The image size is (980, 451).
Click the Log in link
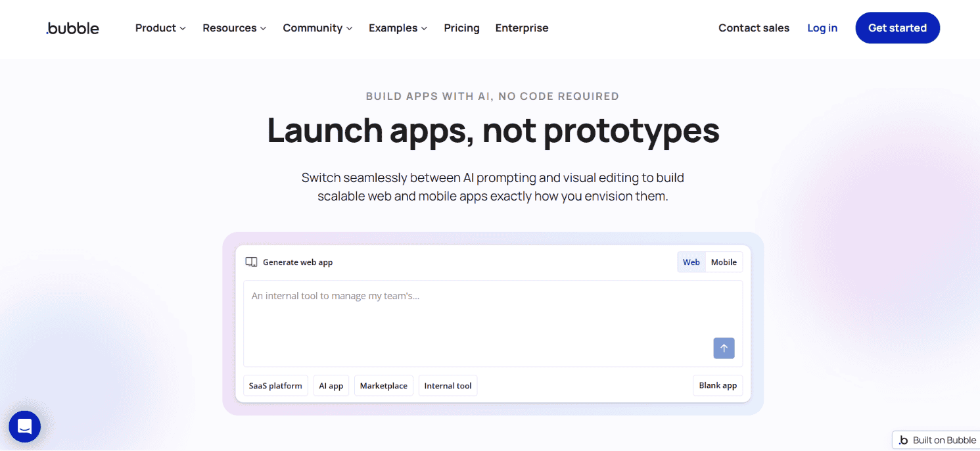822,28
